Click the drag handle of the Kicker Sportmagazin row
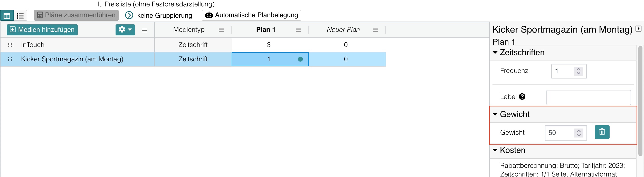644x177 pixels. (11, 59)
